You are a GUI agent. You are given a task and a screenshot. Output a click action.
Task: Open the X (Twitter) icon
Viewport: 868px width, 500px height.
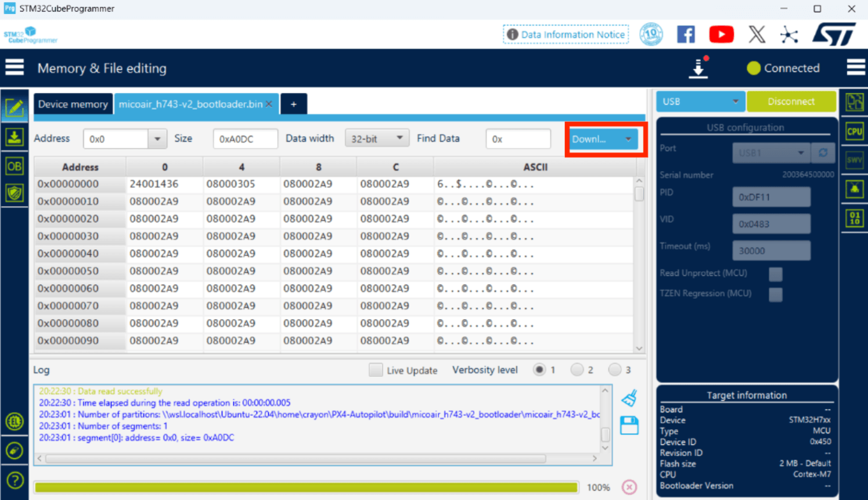(x=757, y=34)
